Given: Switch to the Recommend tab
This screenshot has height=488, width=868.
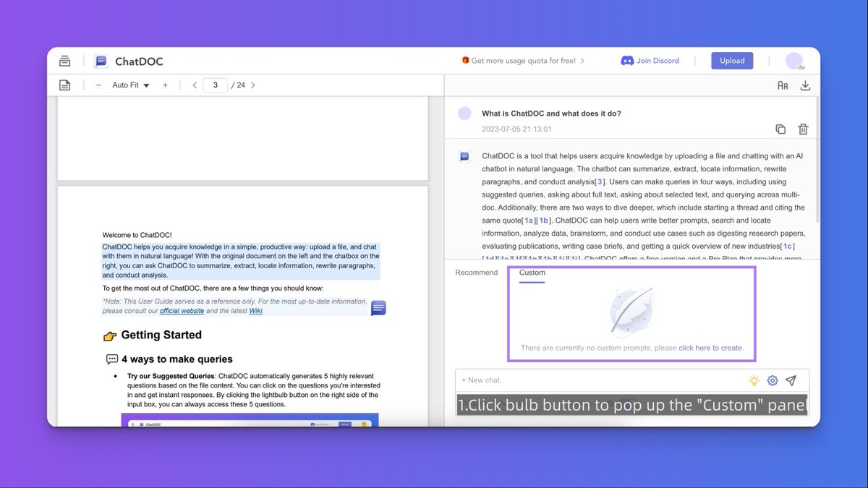Looking at the screenshot, I should [x=476, y=273].
